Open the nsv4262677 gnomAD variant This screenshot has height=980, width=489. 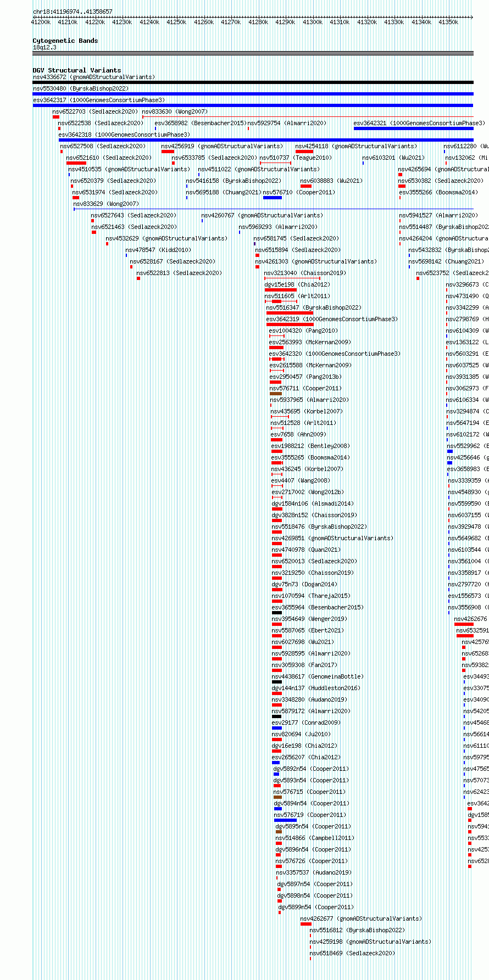point(361,919)
